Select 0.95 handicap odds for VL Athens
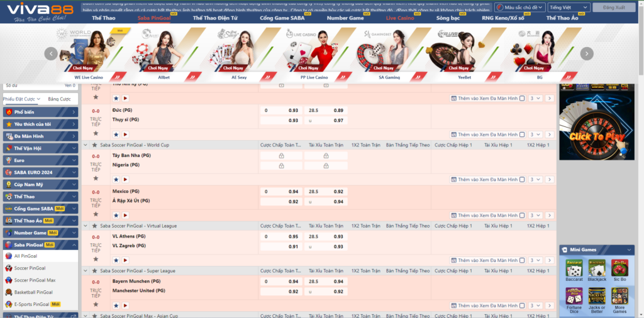The height and width of the screenshot is (318, 644). tap(281, 237)
